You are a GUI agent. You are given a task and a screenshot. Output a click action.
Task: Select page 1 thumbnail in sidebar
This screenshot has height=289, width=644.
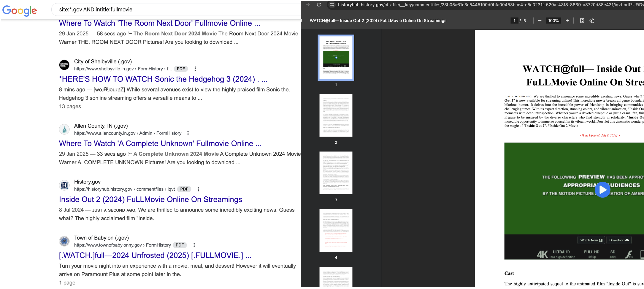click(336, 58)
